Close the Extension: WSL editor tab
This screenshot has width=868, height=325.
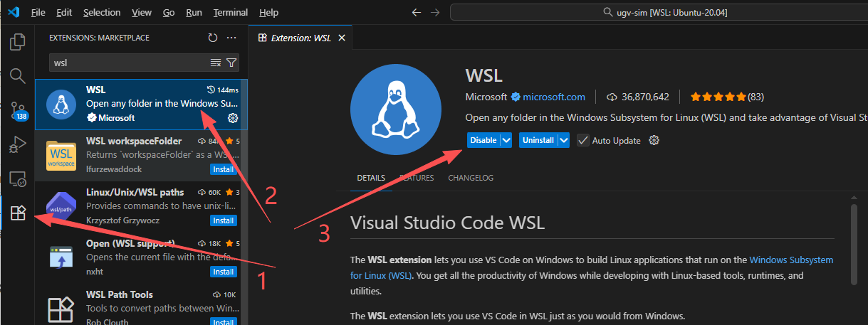342,38
